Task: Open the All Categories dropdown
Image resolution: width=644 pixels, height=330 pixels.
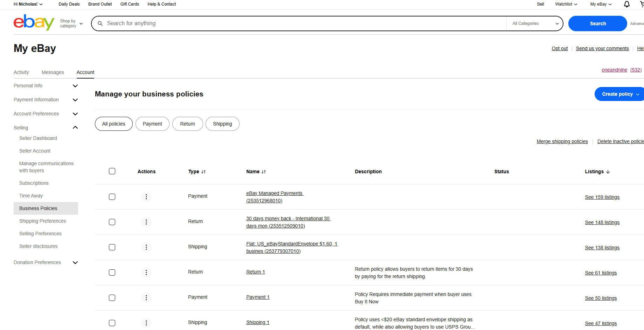Action: point(534,23)
